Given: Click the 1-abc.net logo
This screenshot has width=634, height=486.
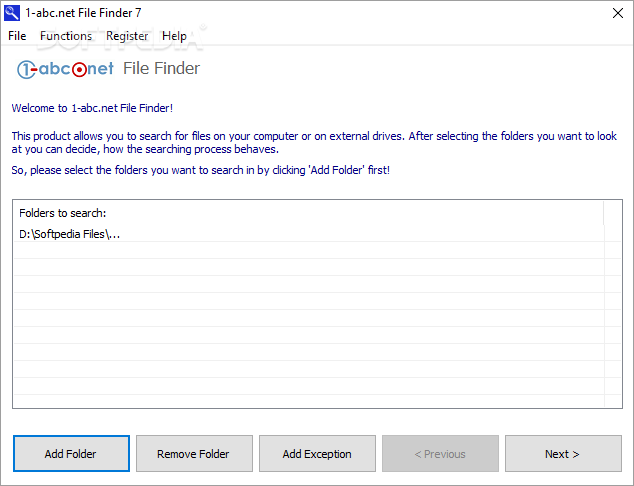Looking at the screenshot, I should [x=65, y=69].
